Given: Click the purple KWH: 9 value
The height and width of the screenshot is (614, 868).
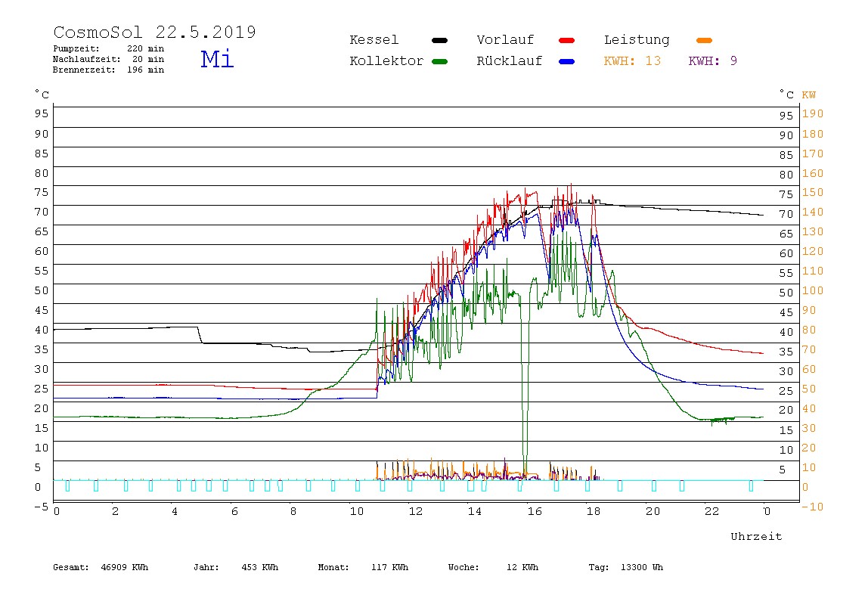Looking at the screenshot, I should (x=712, y=61).
